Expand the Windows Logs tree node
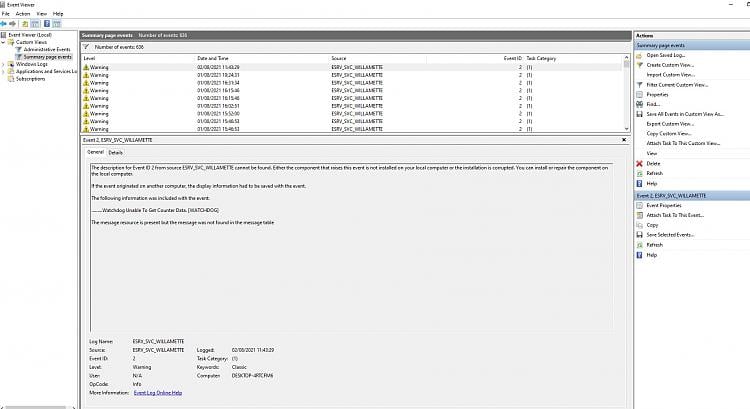The width and height of the screenshot is (750, 409). (x=3, y=64)
